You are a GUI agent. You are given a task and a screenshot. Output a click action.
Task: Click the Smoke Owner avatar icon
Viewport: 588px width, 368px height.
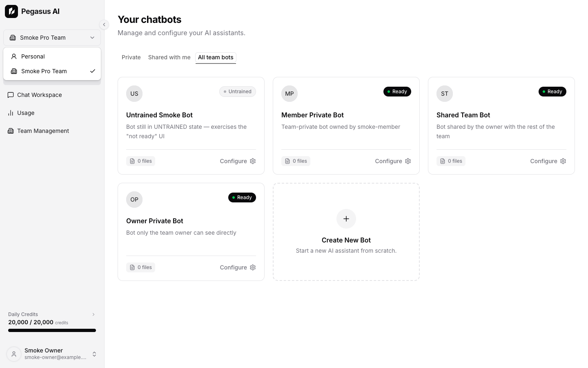(x=14, y=354)
